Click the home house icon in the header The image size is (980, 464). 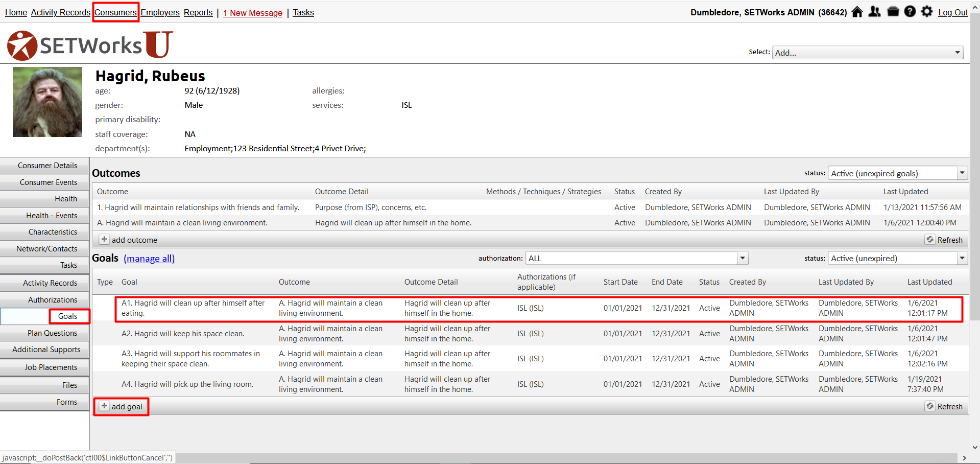[x=857, y=12]
